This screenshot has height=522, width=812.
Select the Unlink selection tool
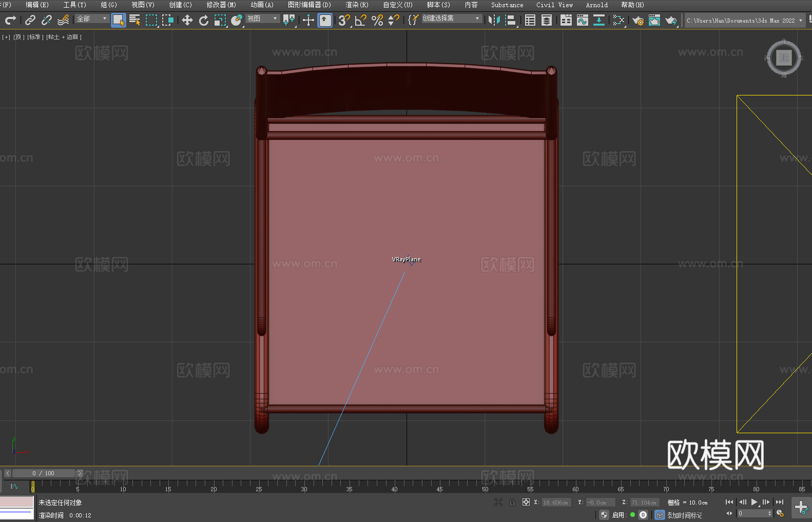(x=47, y=20)
